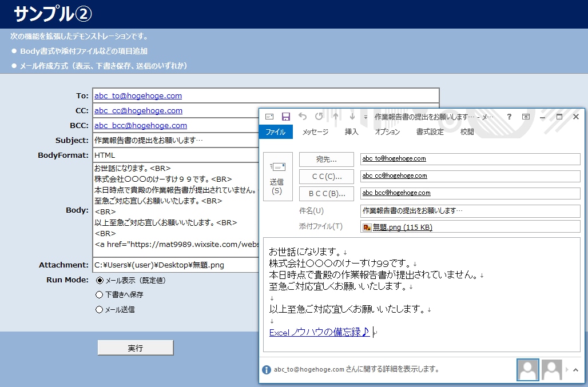Viewport: 588px width, 387px height.
Task: Click the save floppy disk icon in Outlook
Action: pos(286,117)
